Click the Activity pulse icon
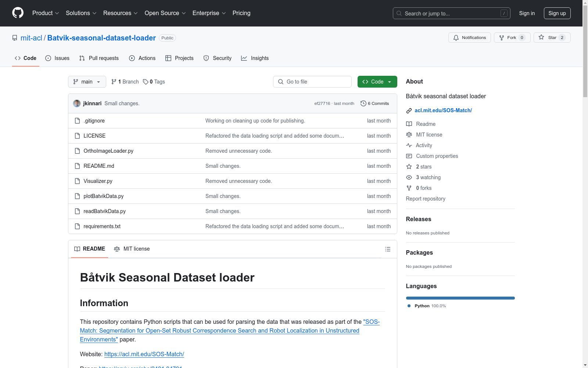 point(409,145)
